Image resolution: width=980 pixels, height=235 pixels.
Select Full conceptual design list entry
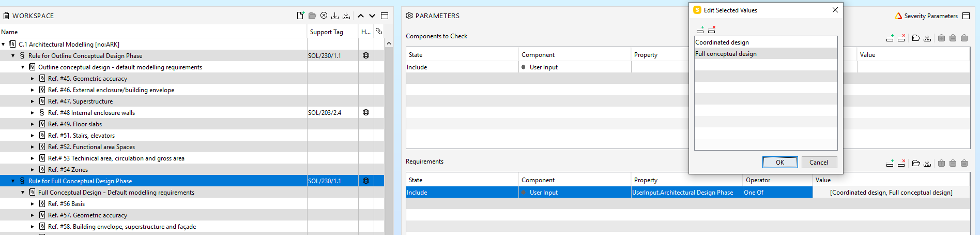pyautogui.click(x=765, y=54)
